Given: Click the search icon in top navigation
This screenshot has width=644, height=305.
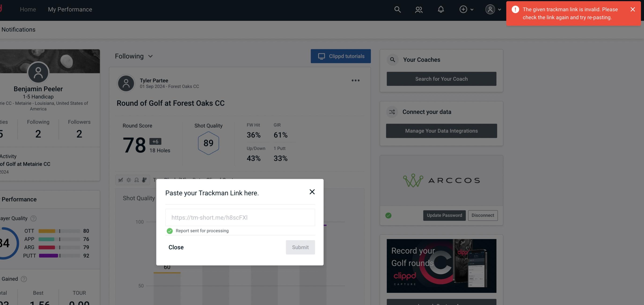Looking at the screenshot, I should 397,9.
